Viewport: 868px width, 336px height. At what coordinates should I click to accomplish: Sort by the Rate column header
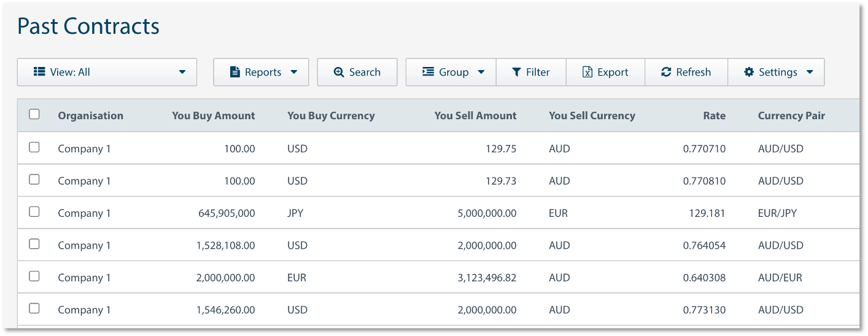714,115
